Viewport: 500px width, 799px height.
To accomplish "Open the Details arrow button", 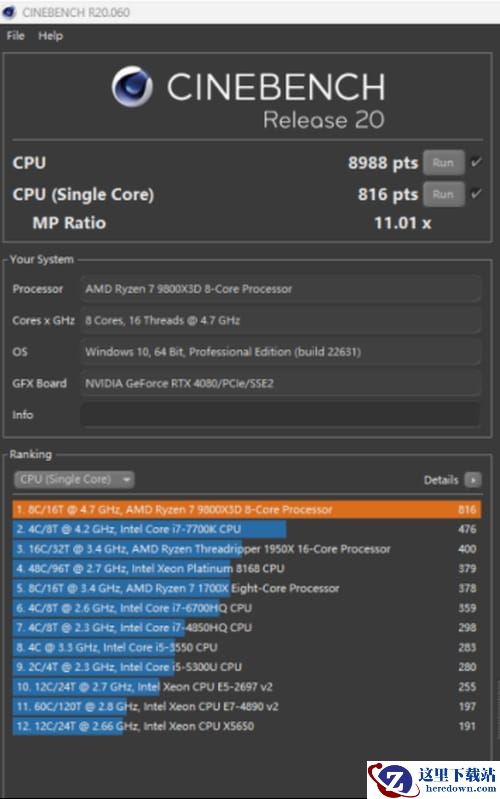I will click(473, 480).
